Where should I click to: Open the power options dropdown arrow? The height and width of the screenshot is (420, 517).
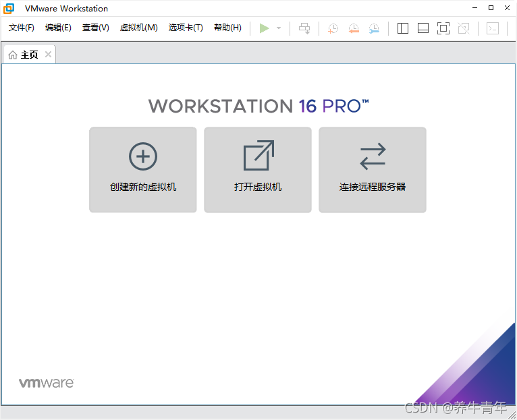coord(279,28)
